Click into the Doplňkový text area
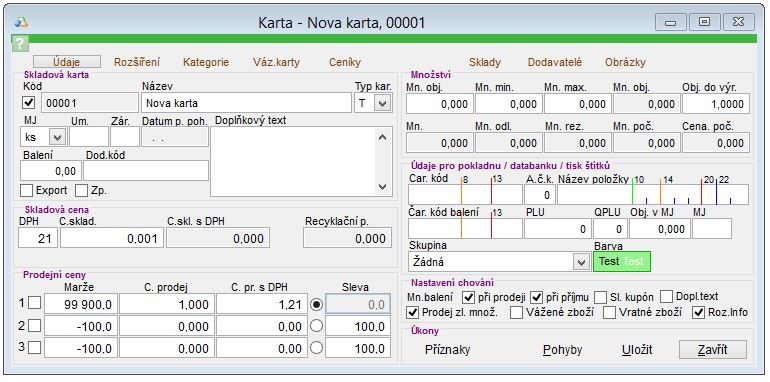Screen dimensions: 770x382 (x=294, y=162)
